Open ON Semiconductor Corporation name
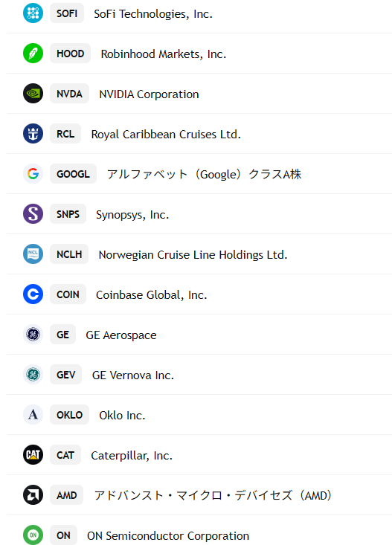 (168, 535)
